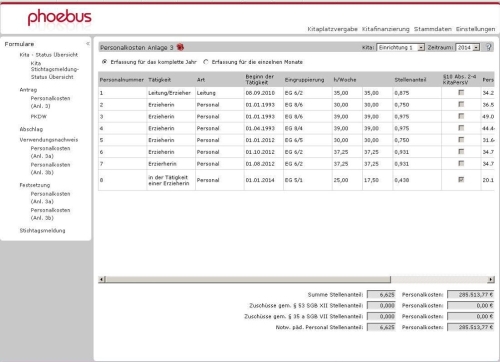The width and height of the screenshot is (500, 362).
Task: Click Notw. päd. Personal Stellenanteil field
Action: [x=381, y=327]
